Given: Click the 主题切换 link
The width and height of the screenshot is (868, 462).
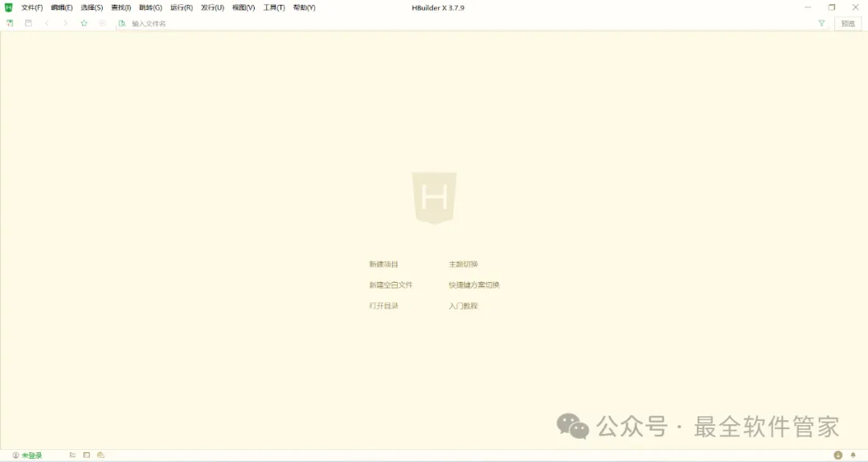Looking at the screenshot, I should [463, 264].
